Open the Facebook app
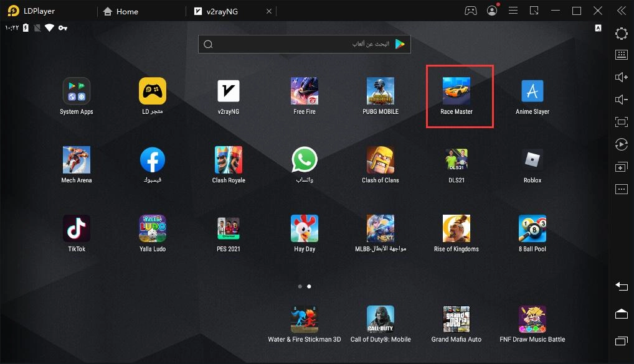The height and width of the screenshot is (364, 634). [153, 160]
